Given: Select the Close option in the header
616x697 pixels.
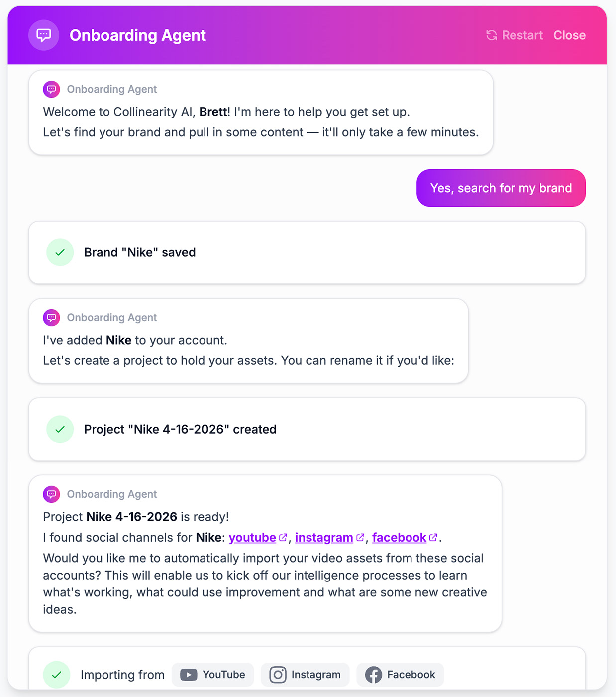Looking at the screenshot, I should [569, 35].
